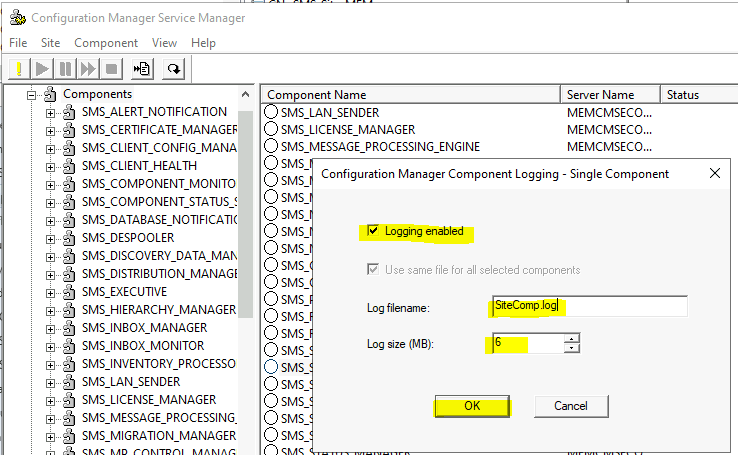Image resolution: width=738 pixels, height=455 pixels.
Task: Click OK in the logging dialog
Action: coord(472,406)
